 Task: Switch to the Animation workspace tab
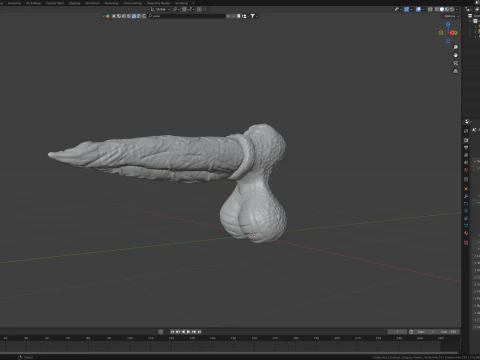[x=92, y=3]
